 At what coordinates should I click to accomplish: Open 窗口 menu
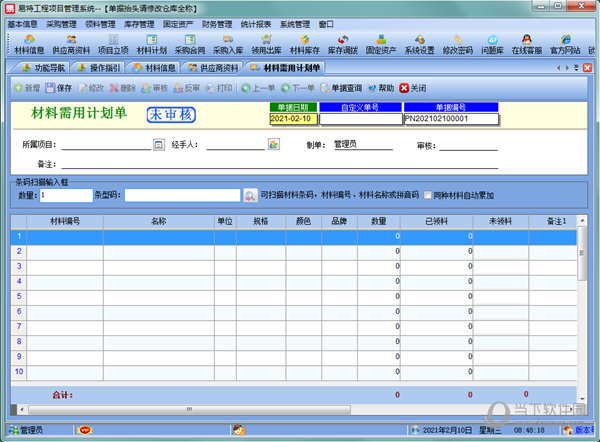point(326,24)
